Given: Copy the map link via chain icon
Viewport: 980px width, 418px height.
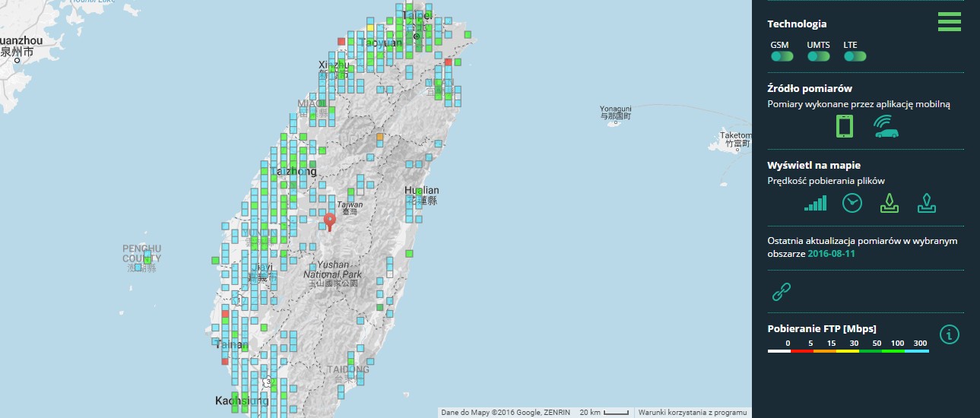Looking at the screenshot, I should click(782, 291).
